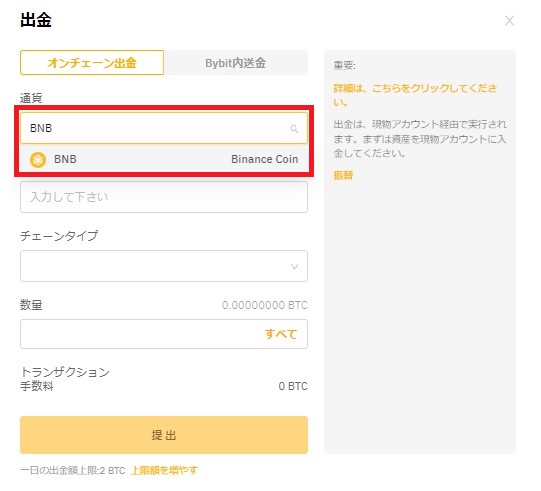Screen dimensions: 541x491
Task: Click the 振替 transfer link
Action: (x=343, y=175)
